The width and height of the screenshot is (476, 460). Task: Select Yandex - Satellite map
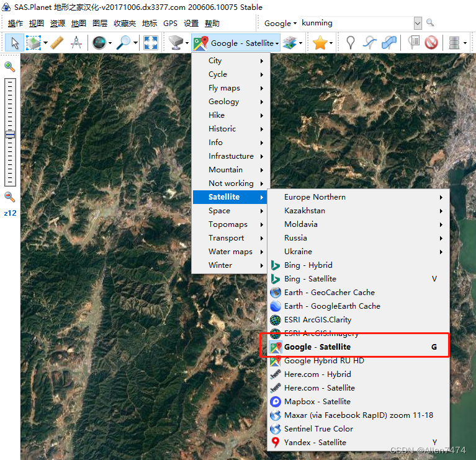pos(359,443)
